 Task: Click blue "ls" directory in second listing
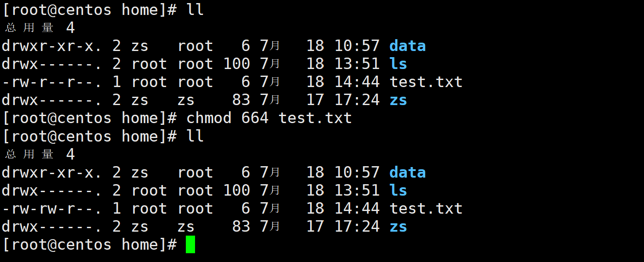398,190
